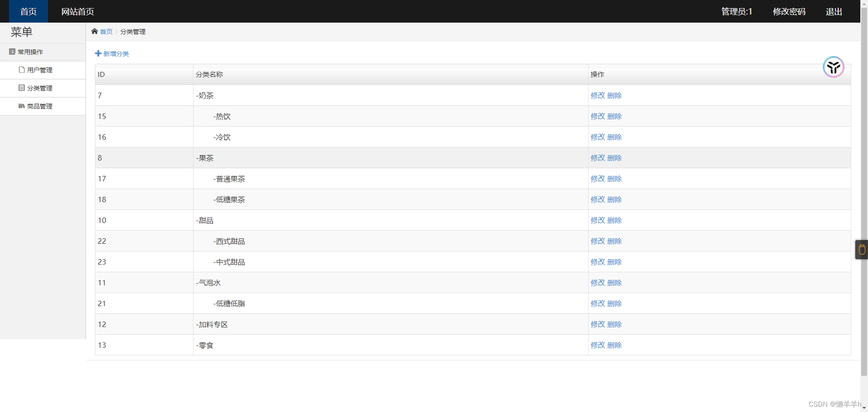The image size is (868, 412).
Task: Click the page vertical scrollbar thumb
Action: point(864,191)
